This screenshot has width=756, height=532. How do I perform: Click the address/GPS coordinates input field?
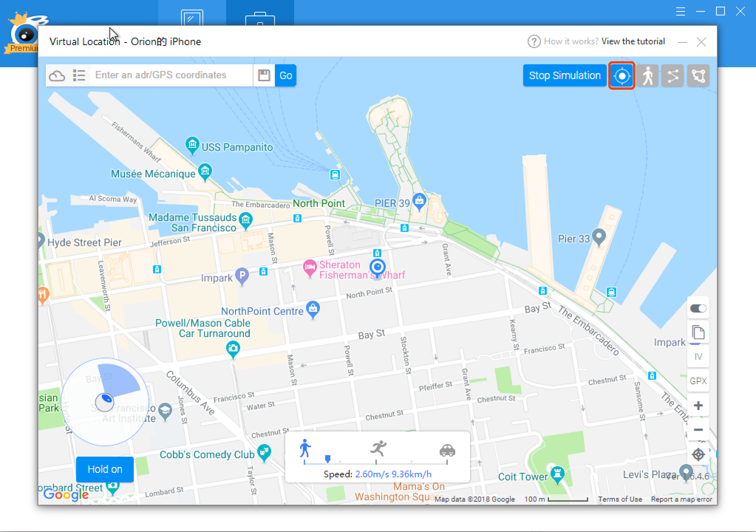click(171, 75)
